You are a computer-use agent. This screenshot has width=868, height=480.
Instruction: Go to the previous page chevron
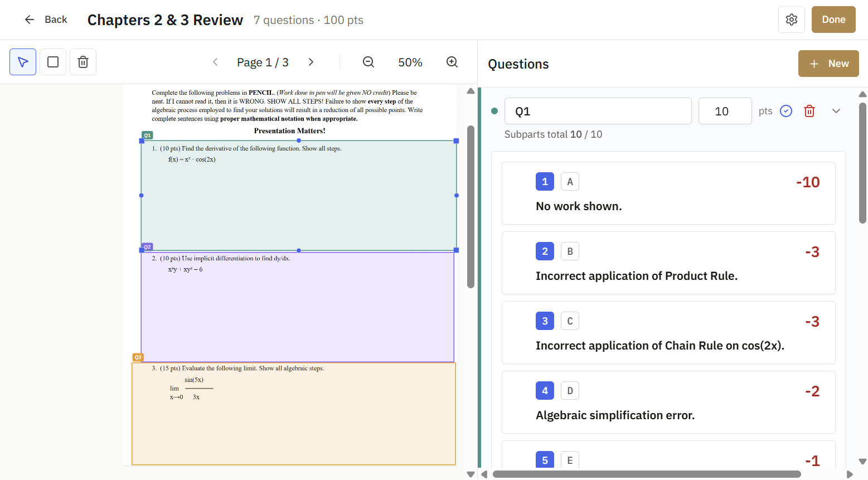(215, 62)
